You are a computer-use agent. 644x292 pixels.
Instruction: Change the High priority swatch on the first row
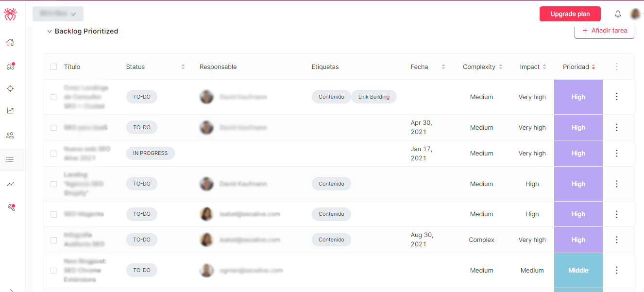tap(578, 97)
